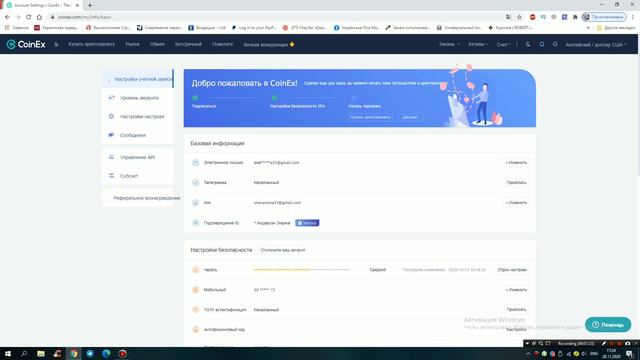Click Сброс настроек in the password row
640x360 pixels.
pyautogui.click(x=512, y=270)
